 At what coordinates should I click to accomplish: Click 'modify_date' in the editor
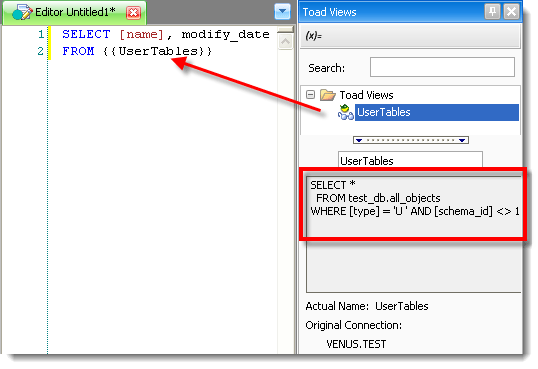225,35
